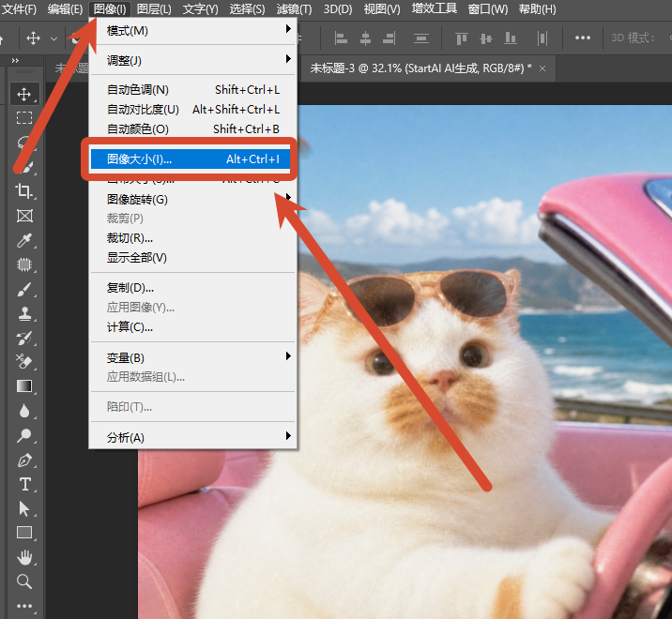Viewport: 672px width, 619px height.
Task: Choose 复制(D)... menu item
Action: coord(192,288)
